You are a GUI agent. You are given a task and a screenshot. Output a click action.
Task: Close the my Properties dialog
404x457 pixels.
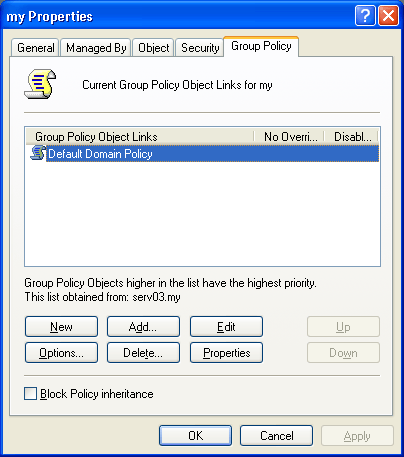tap(388, 16)
